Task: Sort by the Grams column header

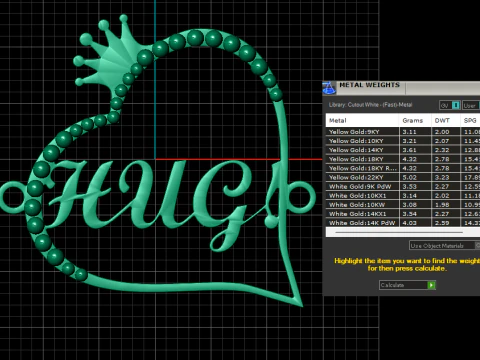Action: [415, 120]
